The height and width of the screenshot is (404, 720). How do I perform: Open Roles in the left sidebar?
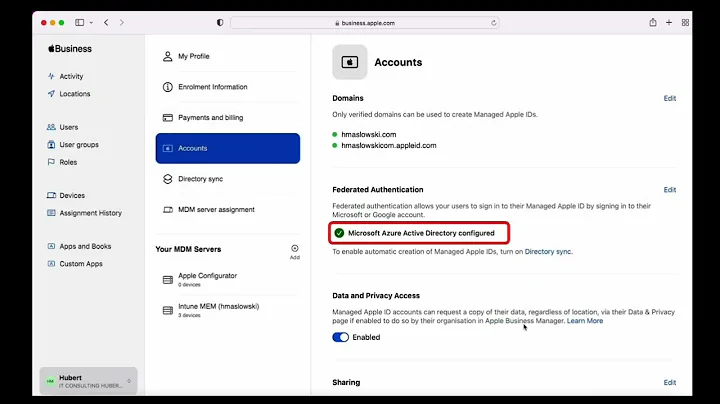click(68, 162)
